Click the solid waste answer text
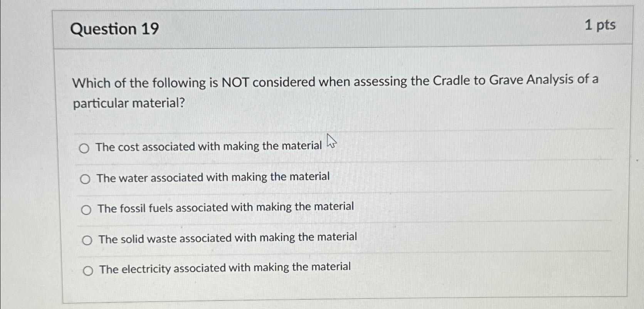The width and height of the screenshot is (644, 309). pyautogui.click(x=227, y=238)
